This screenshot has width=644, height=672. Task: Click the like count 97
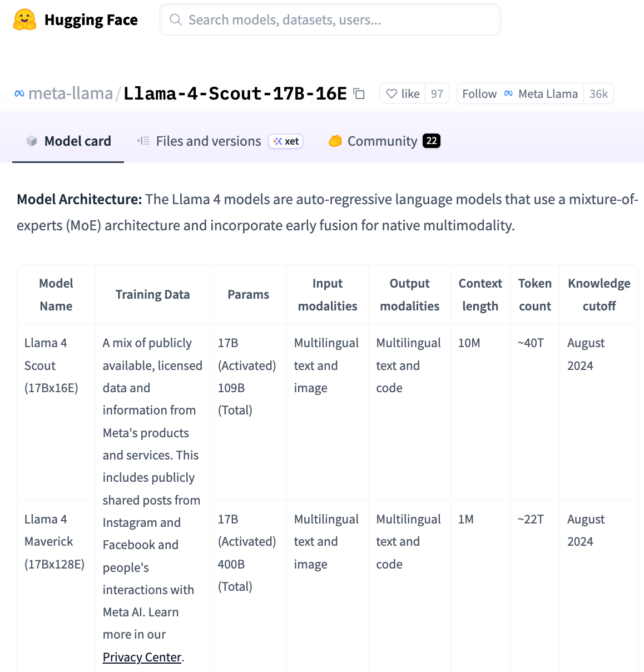coord(437,93)
